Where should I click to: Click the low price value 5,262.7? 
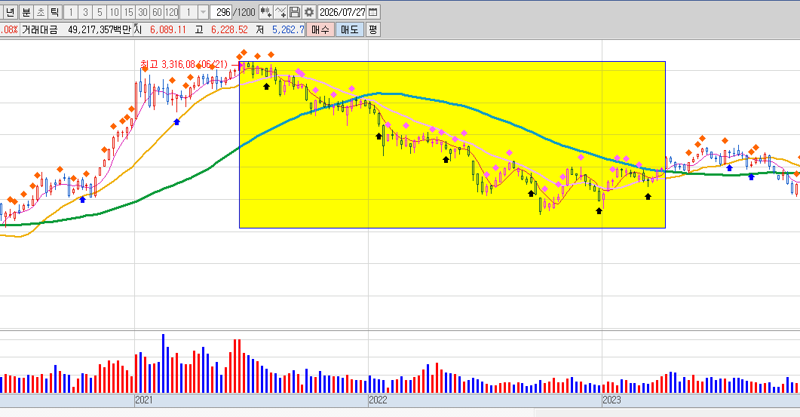288,30
